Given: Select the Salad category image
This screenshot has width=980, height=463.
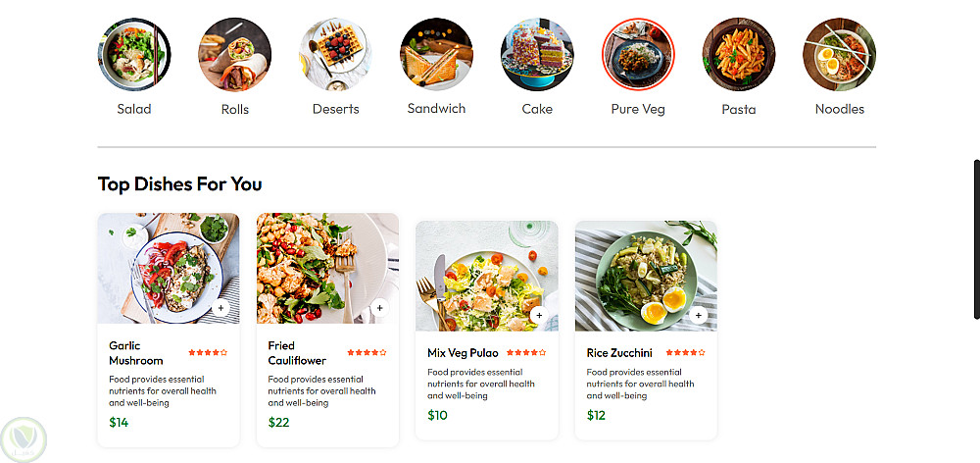Looking at the screenshot, I should point(134,54).
